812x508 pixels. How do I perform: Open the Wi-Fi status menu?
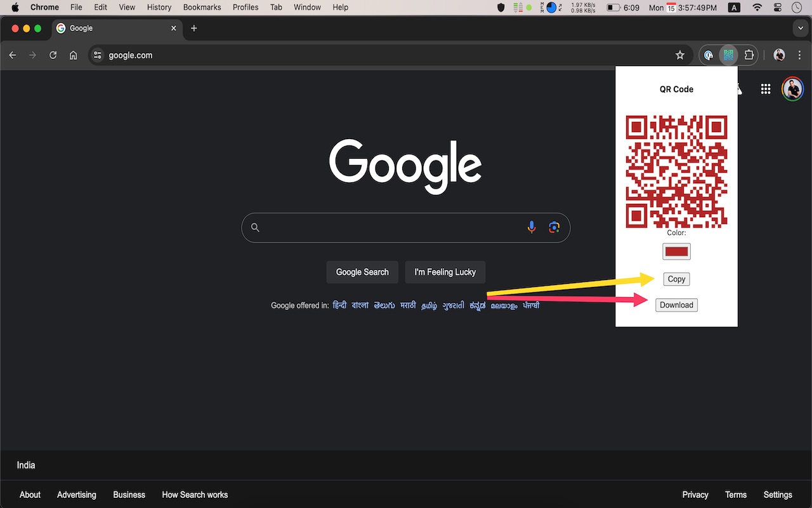click(757, 8)
